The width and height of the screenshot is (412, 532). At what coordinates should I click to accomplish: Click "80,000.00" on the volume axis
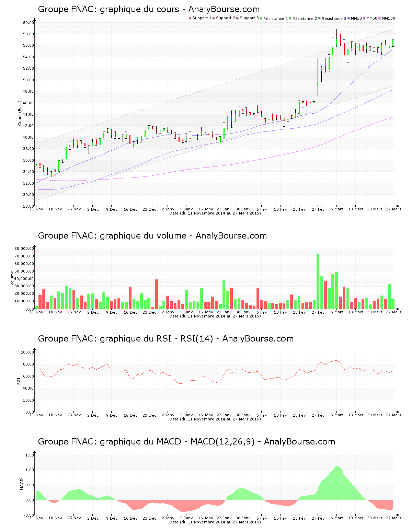click(24, 248)
